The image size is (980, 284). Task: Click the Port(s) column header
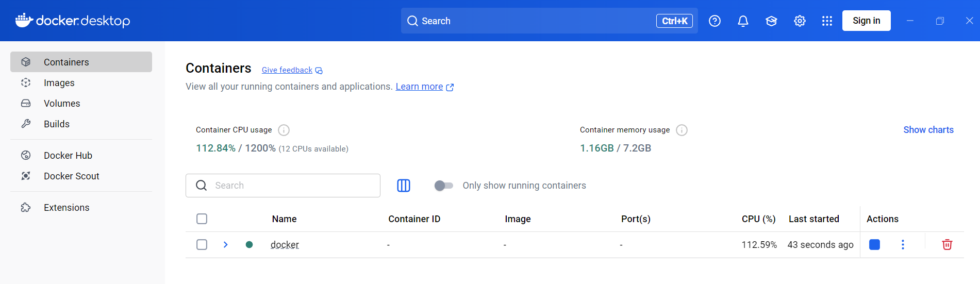click(636, 219)
